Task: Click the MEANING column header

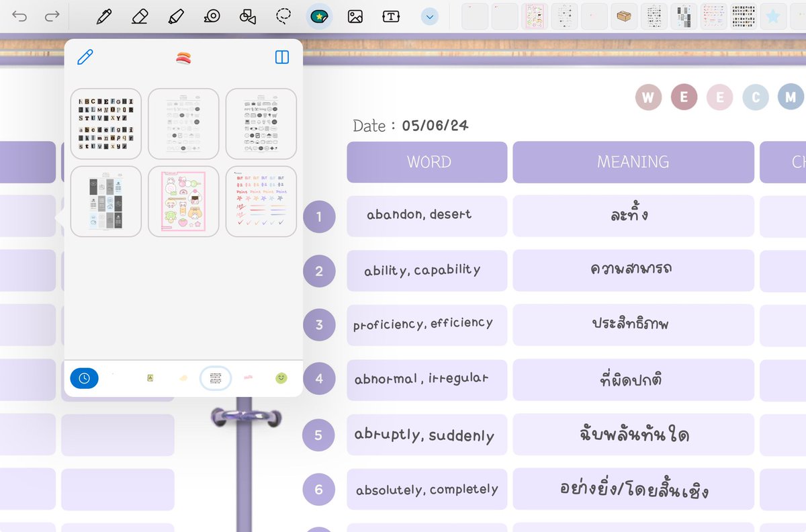Action: [633, 162]
